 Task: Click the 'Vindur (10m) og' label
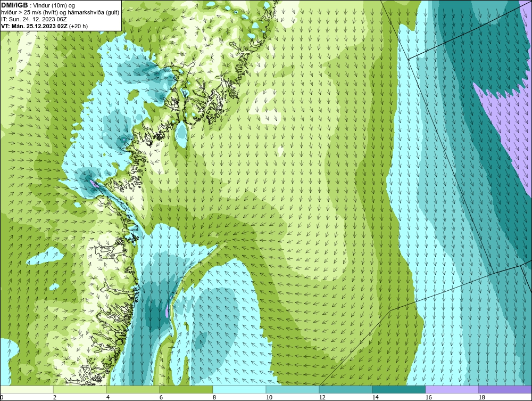pos(54,5)
